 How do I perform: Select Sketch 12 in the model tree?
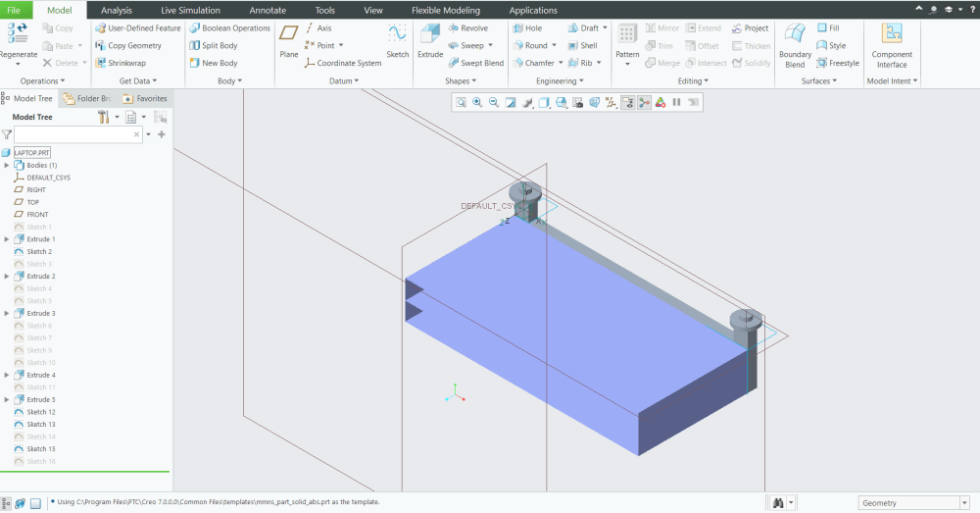pyautogui.click(x=40, y=412)
